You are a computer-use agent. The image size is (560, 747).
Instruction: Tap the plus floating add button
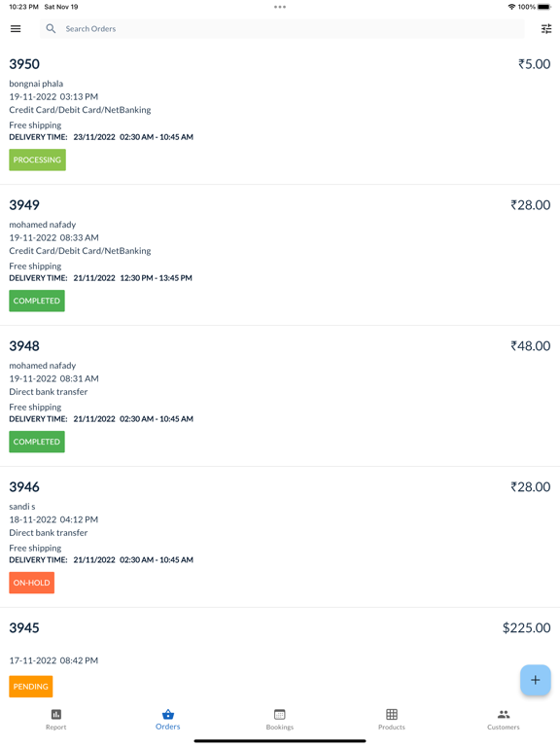(536, 680)
